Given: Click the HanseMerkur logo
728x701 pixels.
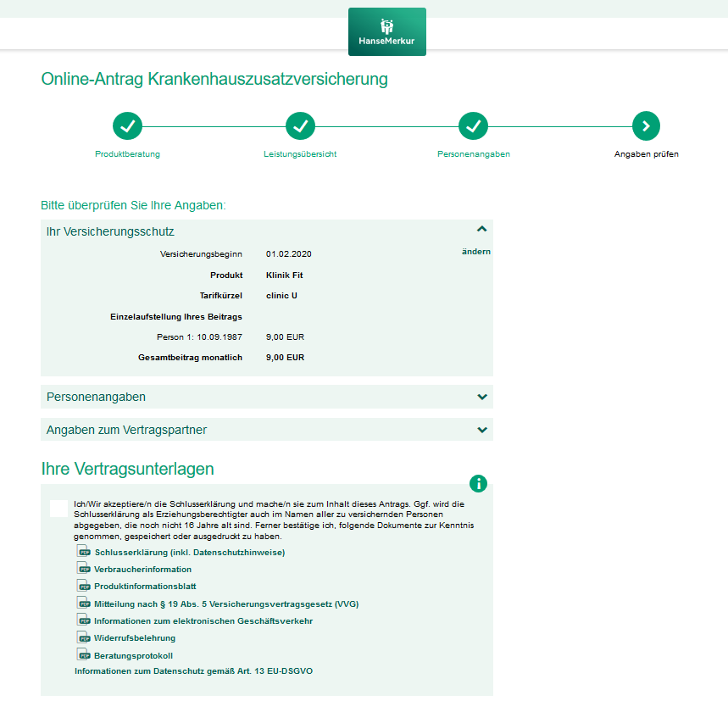Looking at the screenshot, I should (387, 31).
